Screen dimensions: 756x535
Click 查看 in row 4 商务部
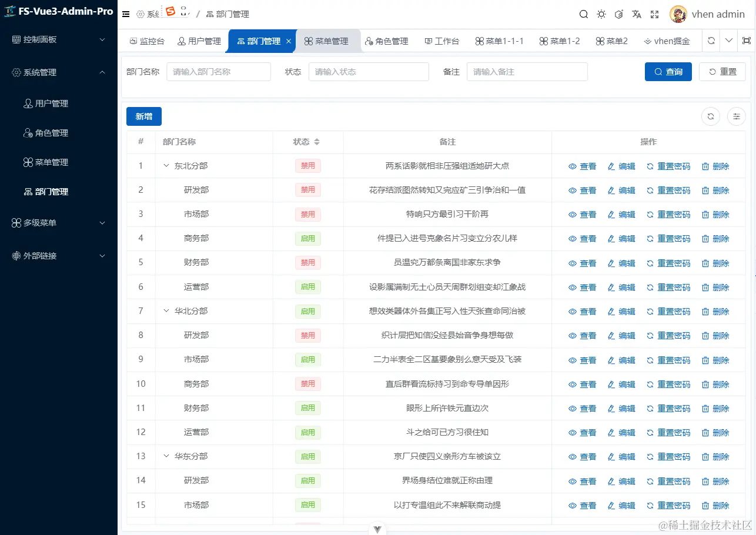pos(583,239)
